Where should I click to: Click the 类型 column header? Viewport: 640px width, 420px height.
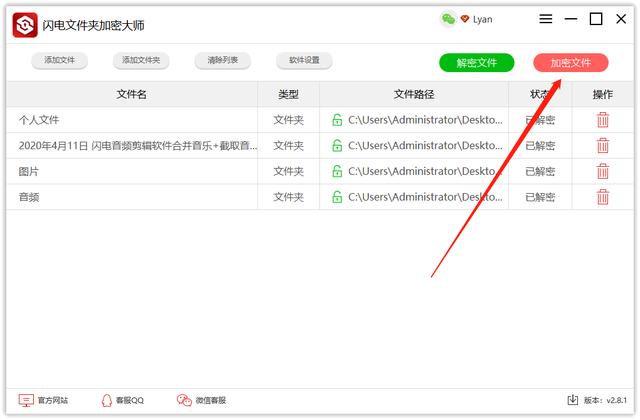288,94
